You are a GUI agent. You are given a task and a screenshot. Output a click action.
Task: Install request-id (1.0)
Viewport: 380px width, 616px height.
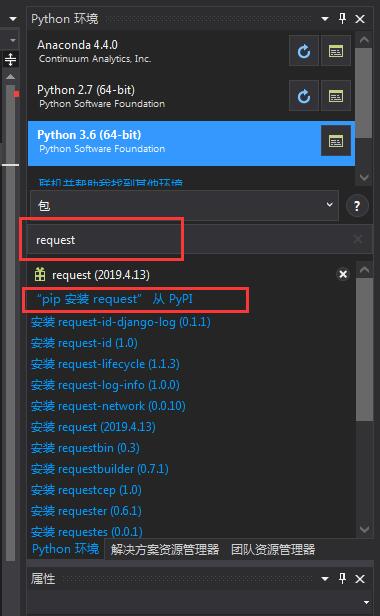click(x=84, y=343)
